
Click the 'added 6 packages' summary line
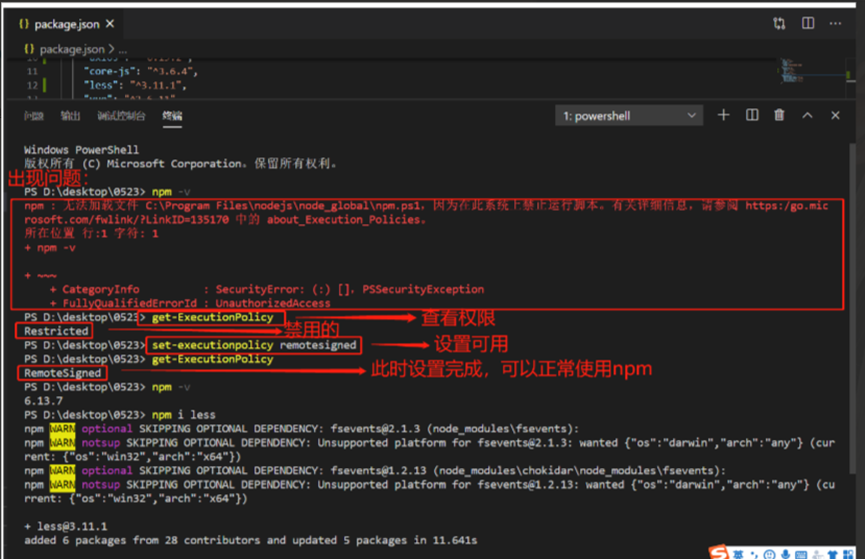coord(250,540)
